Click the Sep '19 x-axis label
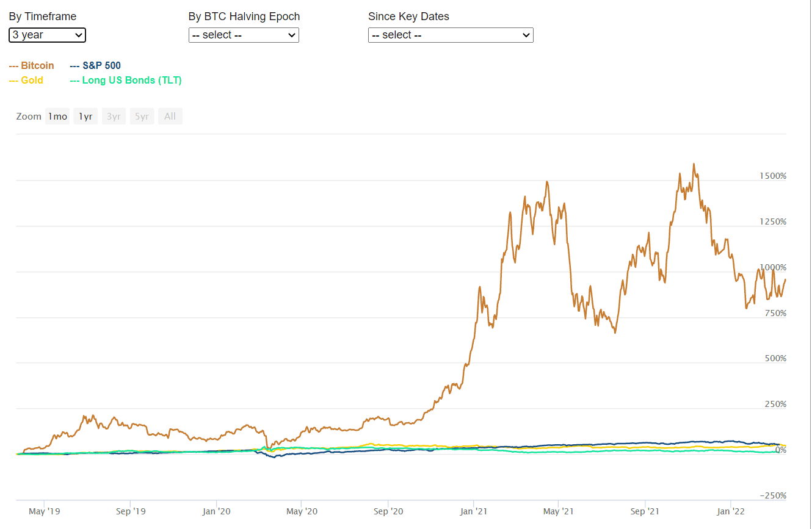Screen dimensions: 812x529 pyautogui.click(x=131, y=511)
